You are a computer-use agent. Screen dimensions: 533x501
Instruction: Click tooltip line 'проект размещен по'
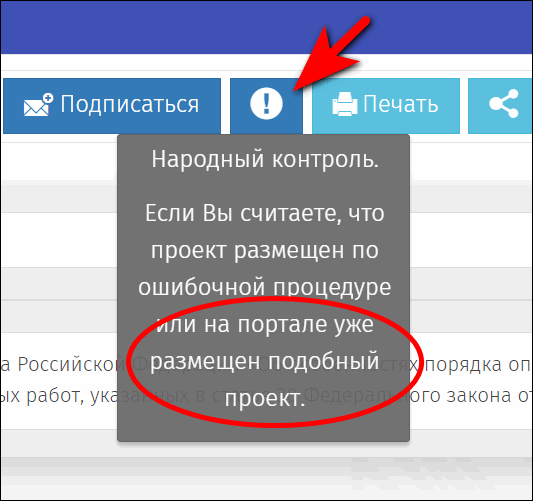[x=265, y=251]
